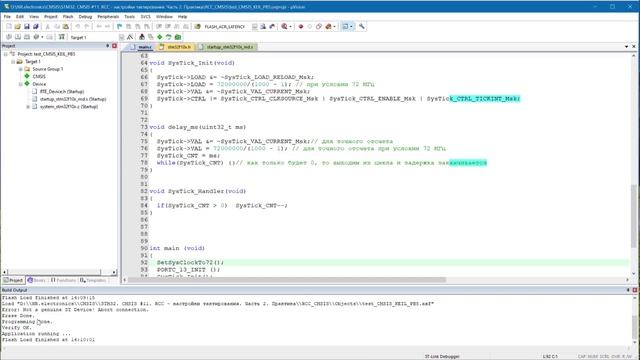Open the File menu
The height and width of the screenshot is (360, 640).
7,17
